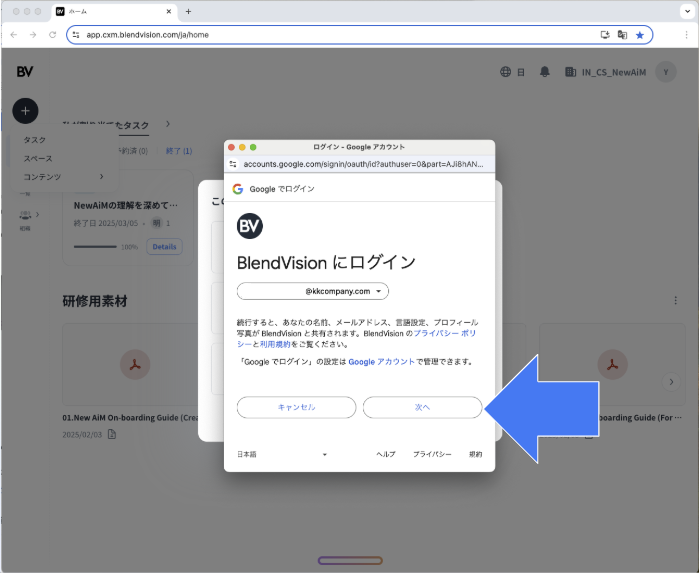Click the app.cxm.blendvision.com address bar

pos(360,35)
